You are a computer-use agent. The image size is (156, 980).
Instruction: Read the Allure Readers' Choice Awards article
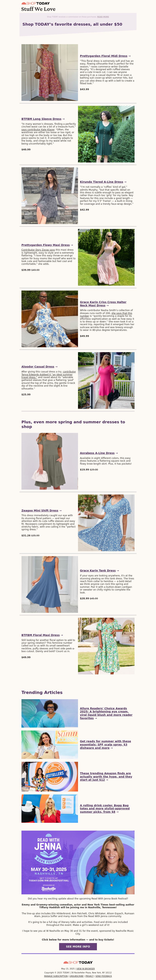106,713
